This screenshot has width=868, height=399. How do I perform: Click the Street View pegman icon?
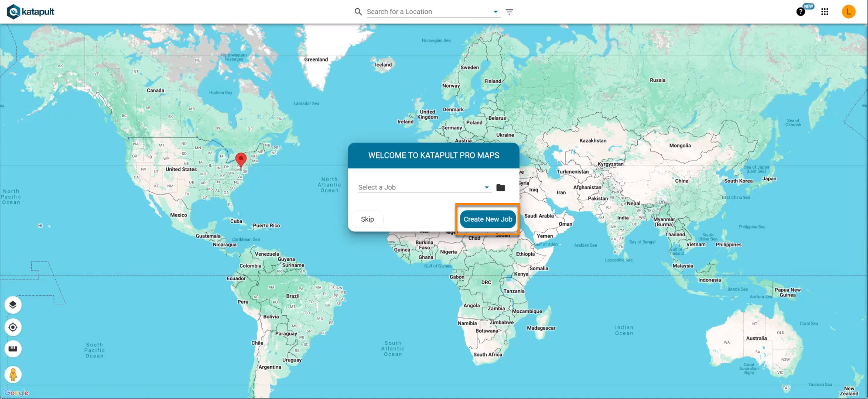pos(13,374)
